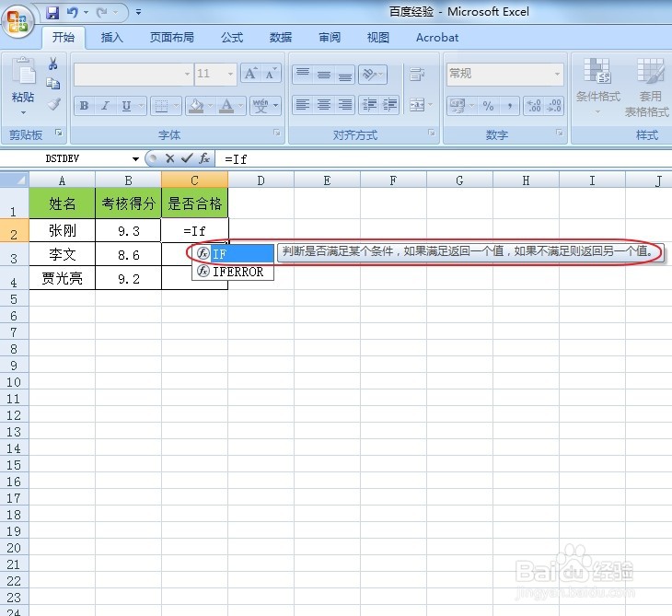Apply the font color A swatch
The height and width of the screenshot is (616, 672).
pyautogui.click(x=226, y=106)
